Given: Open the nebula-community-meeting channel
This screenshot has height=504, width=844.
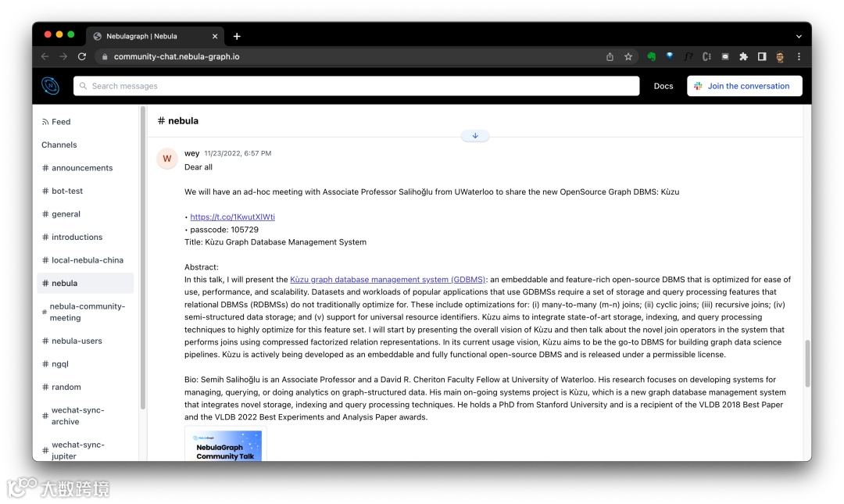Looking at the screenshot, I should point(85,313).
